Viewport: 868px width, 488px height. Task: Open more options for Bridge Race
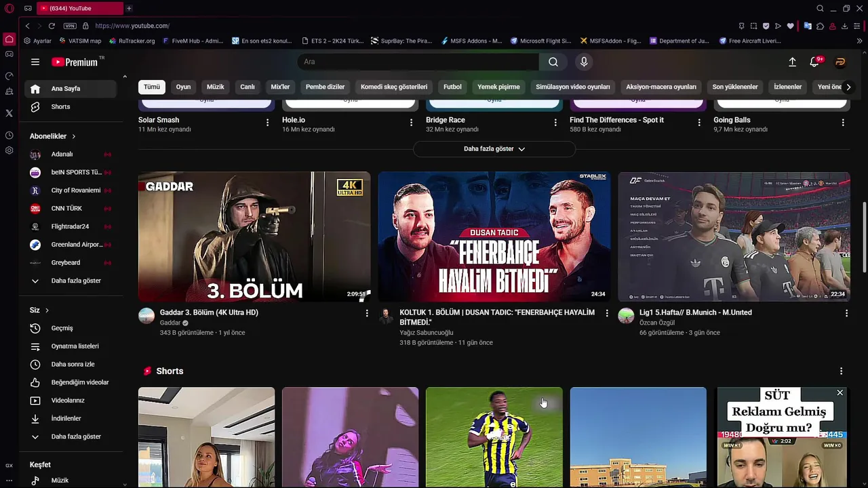(555, 123)
